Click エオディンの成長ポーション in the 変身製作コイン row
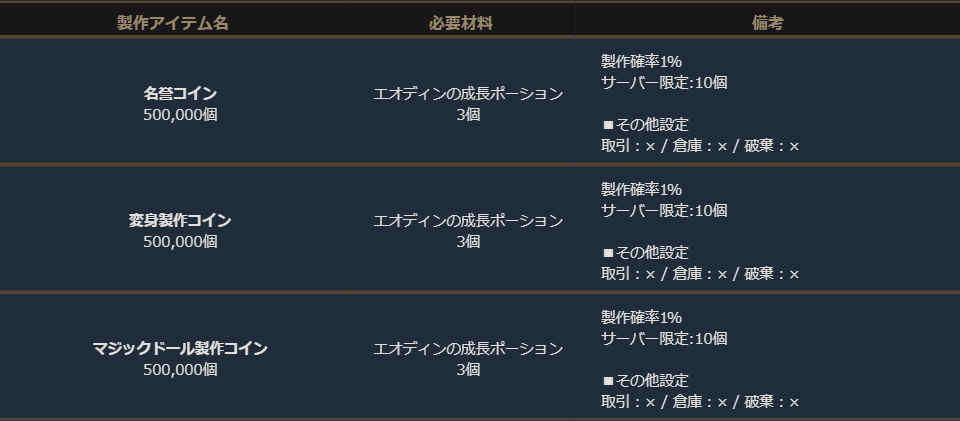The image size is (960, 421). pos(468,220)
